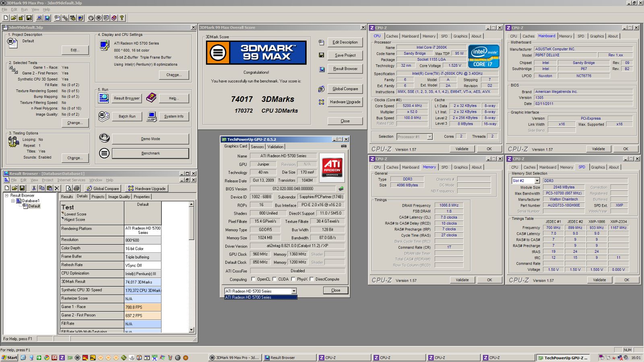Toggle the DirectCompute checkbox in GPU-Z
Viewport: 644px width, 362px height.
312,279
